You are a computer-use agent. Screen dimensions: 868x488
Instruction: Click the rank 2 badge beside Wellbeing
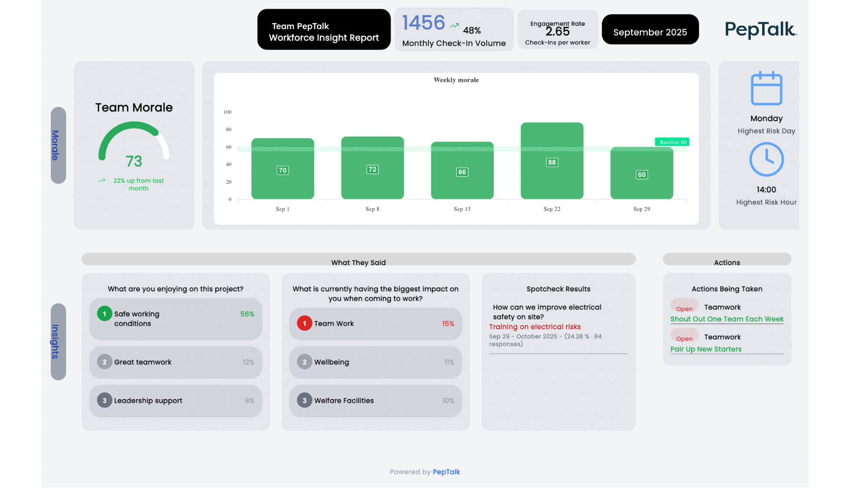(304, 362)
